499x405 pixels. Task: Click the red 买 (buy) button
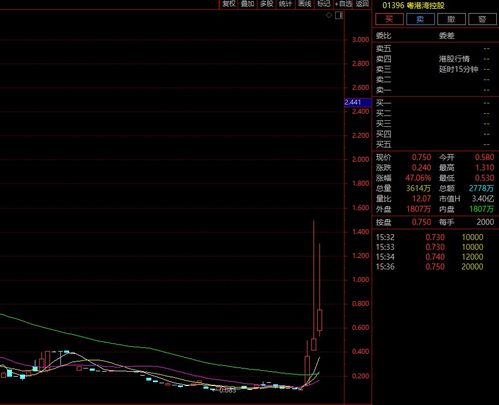[389, 19]
